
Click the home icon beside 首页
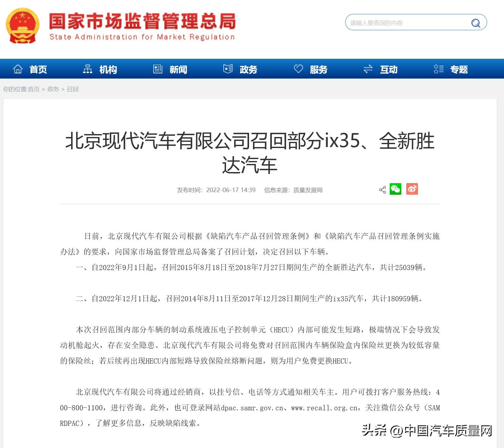click(18, 69)
